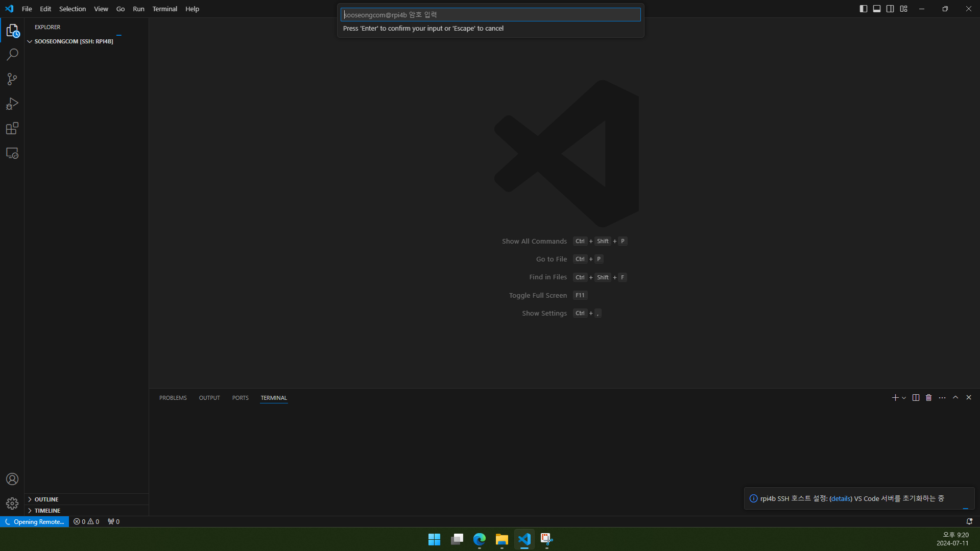Open the terminal launch profile dropdown arrow
The height and width of the screenshot is (551, 980).
(904, 398)
